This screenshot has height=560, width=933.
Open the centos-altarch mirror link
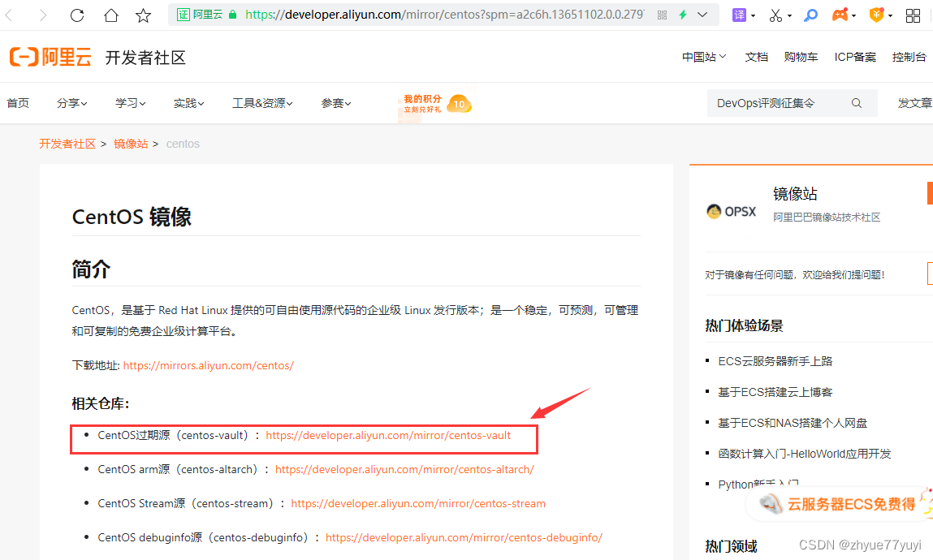(404, 469)
